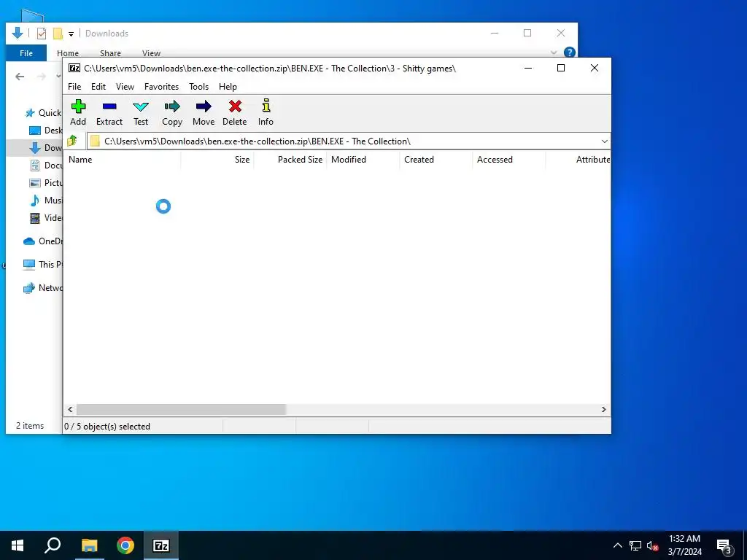Open the Windows Start menu
Screen dimensions: 747x560
(x=18, y=545)
